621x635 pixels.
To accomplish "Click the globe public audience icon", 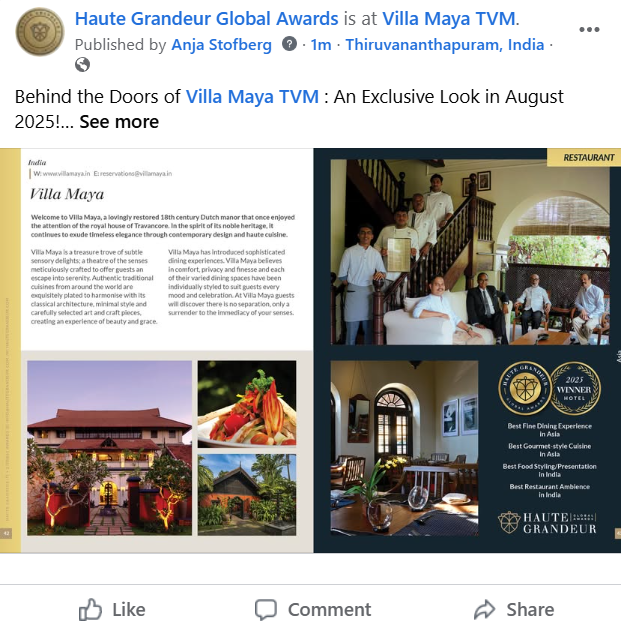I will point(83,65).
